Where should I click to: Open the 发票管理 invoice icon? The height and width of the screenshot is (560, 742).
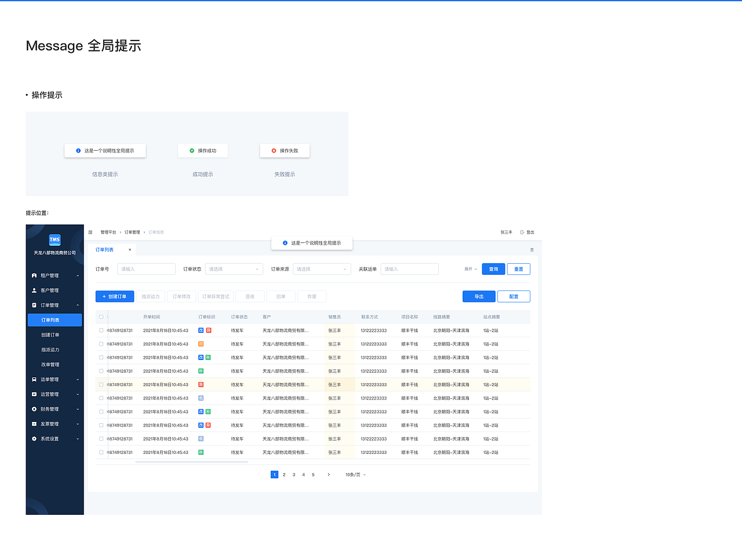coord(35,424)
